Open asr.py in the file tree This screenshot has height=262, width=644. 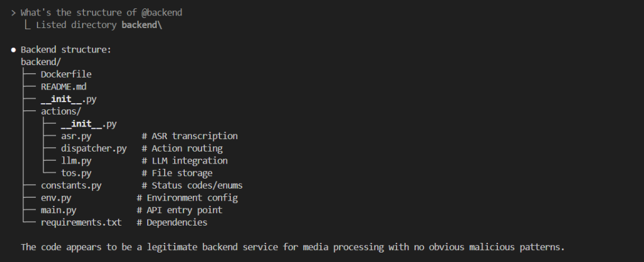tap(76, 136)
